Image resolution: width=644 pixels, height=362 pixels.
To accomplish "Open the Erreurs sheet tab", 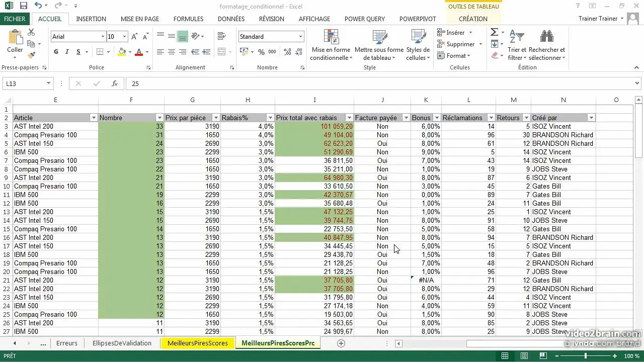I will 67,343.
